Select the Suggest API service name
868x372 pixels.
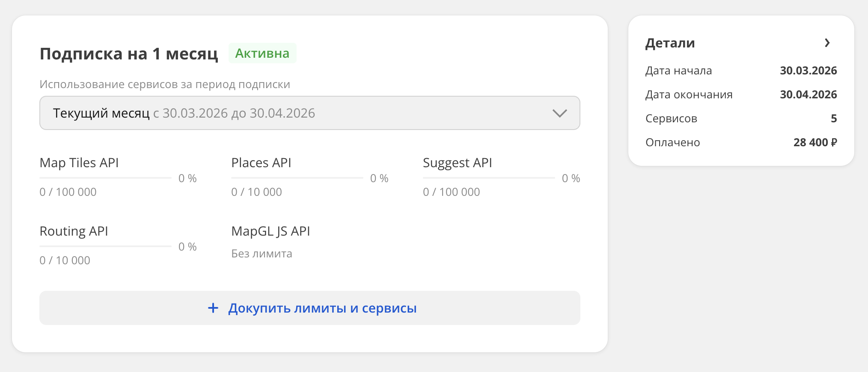coord(457,163)
